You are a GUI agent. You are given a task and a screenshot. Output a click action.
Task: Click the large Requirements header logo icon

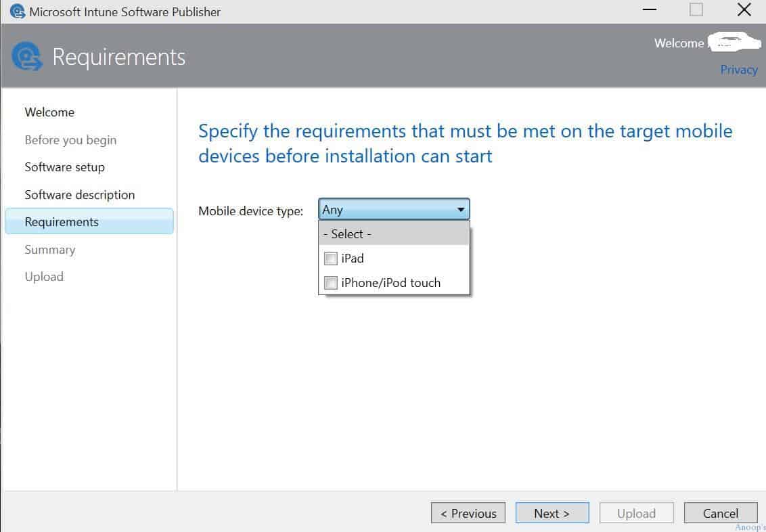tap(27, 57)
